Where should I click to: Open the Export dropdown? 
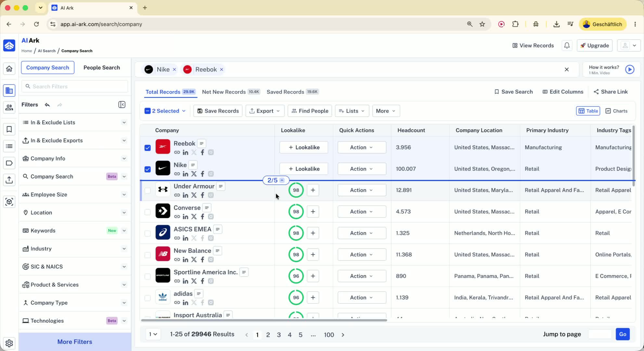point(265,111)
